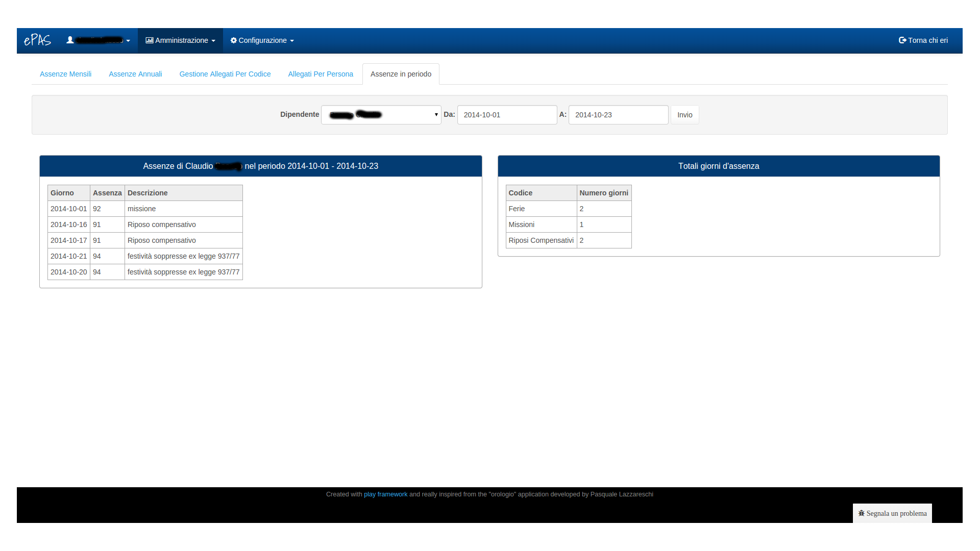Select the Assenze in periodo tab
The width and height of the screenshot is (980, 551).
[401, 74]
